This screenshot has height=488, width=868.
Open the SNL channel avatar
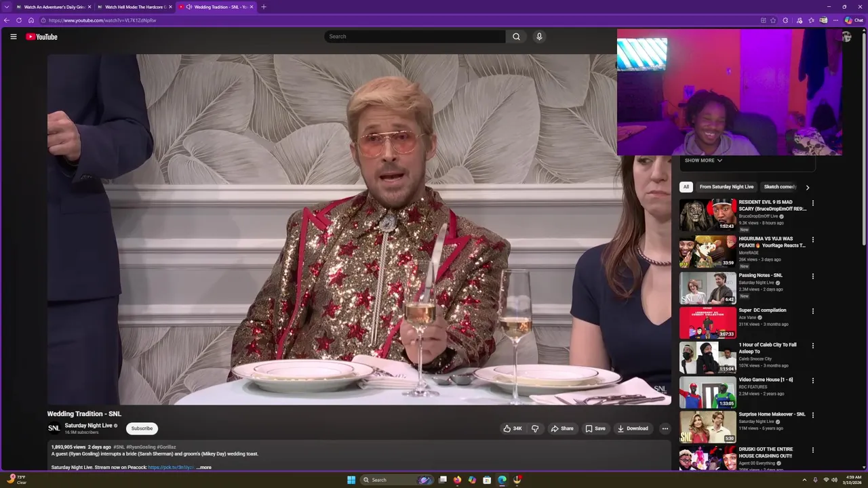pyautogui.click(x=54, y=428)
